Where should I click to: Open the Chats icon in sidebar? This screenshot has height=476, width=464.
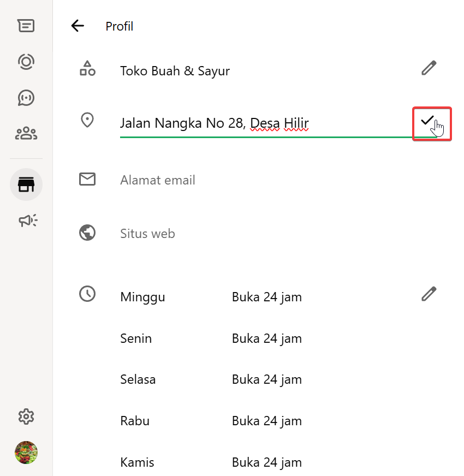(x=26, y=26)
